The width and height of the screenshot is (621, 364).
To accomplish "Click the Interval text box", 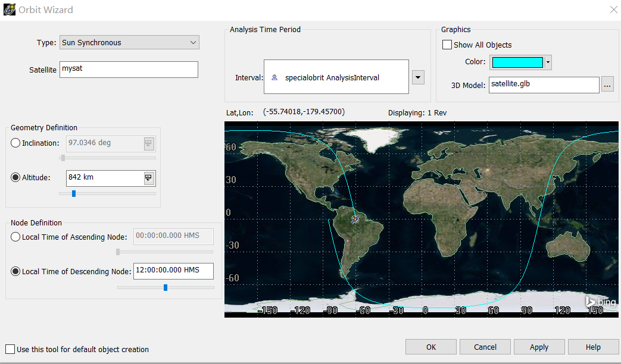I will [x=336, y=77].
